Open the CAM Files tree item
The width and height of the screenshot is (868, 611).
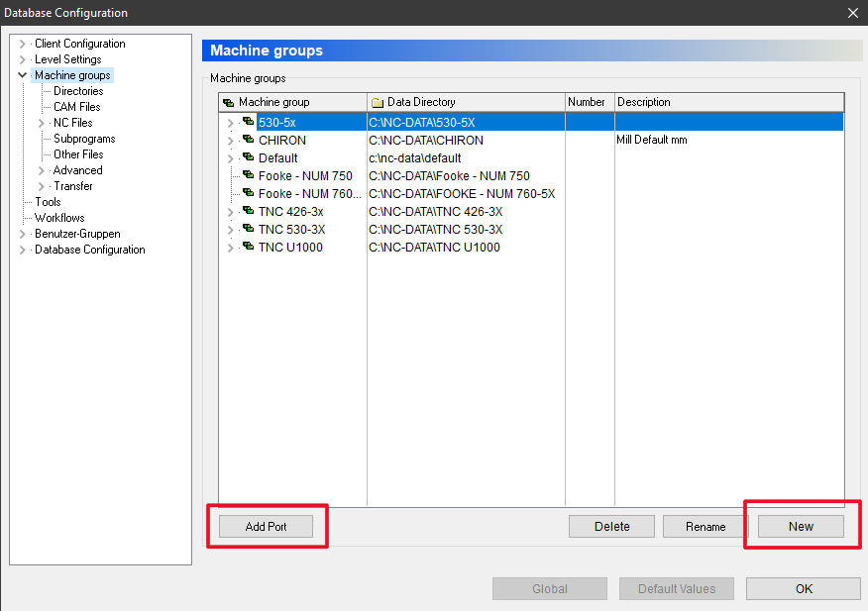pos(77,107)
